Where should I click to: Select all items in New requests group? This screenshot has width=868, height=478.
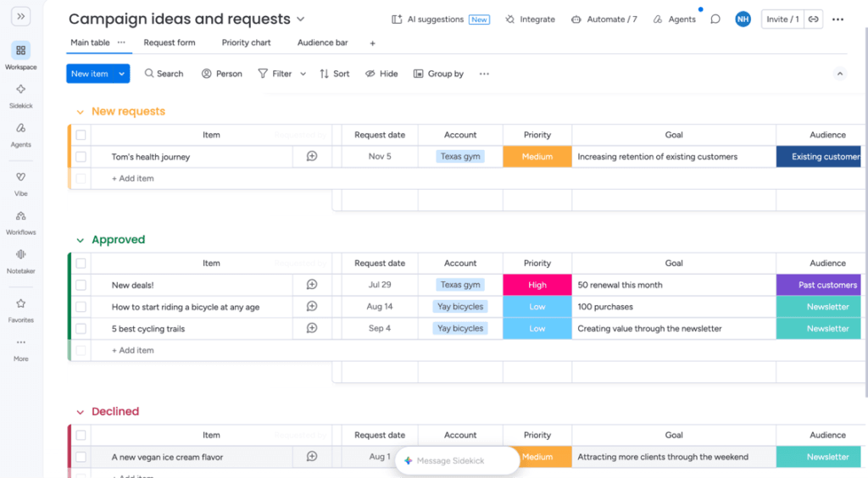pos(81,135)
